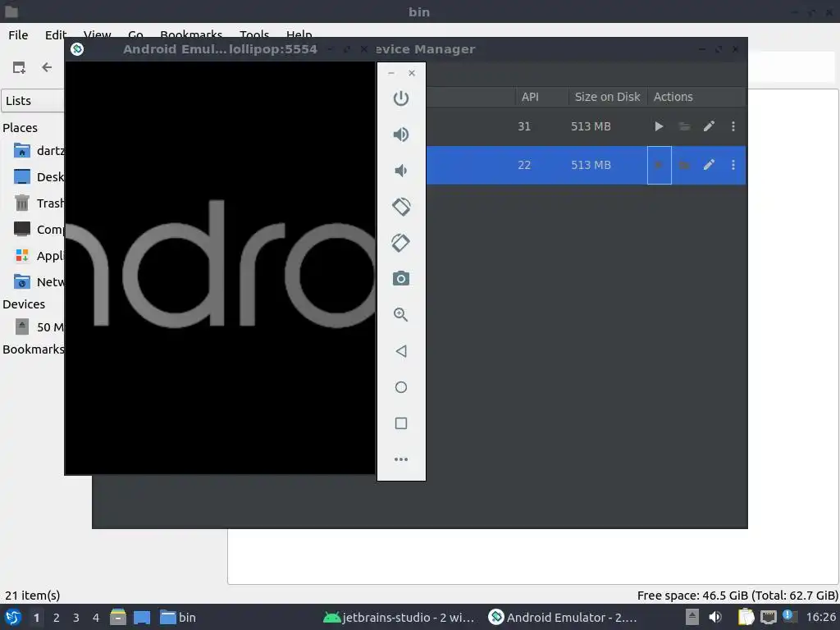Switch to workspace 3
The height and width of the screenshot is (630, 840).
pyautogui.click(x=76, y=618)
